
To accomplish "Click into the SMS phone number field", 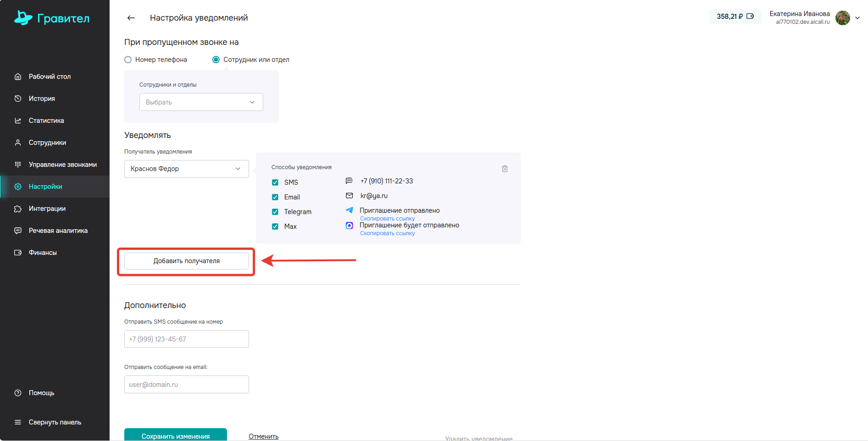I will (186, 339).
